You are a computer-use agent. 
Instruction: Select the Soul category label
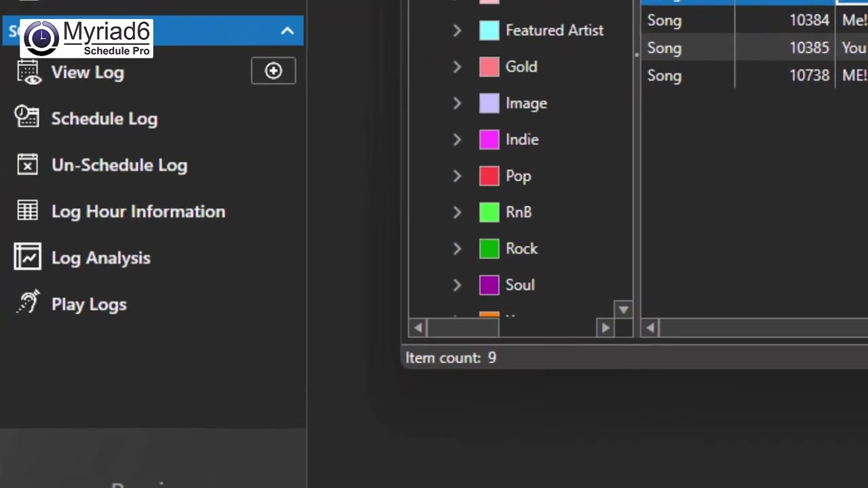click(519, 285)
